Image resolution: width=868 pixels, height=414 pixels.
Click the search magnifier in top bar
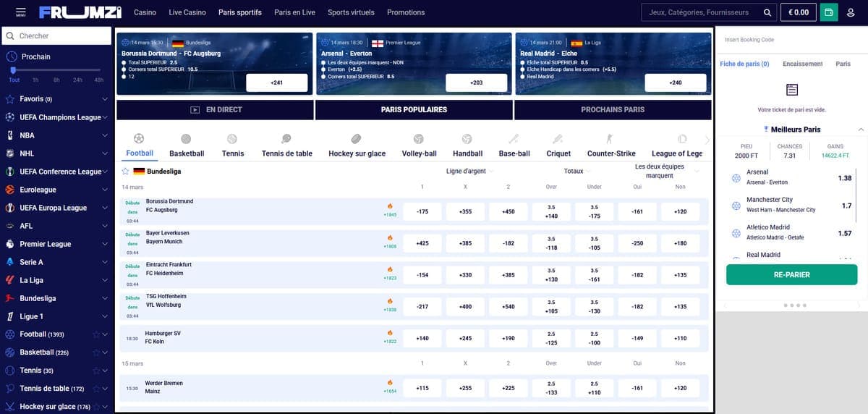(767, 12)
